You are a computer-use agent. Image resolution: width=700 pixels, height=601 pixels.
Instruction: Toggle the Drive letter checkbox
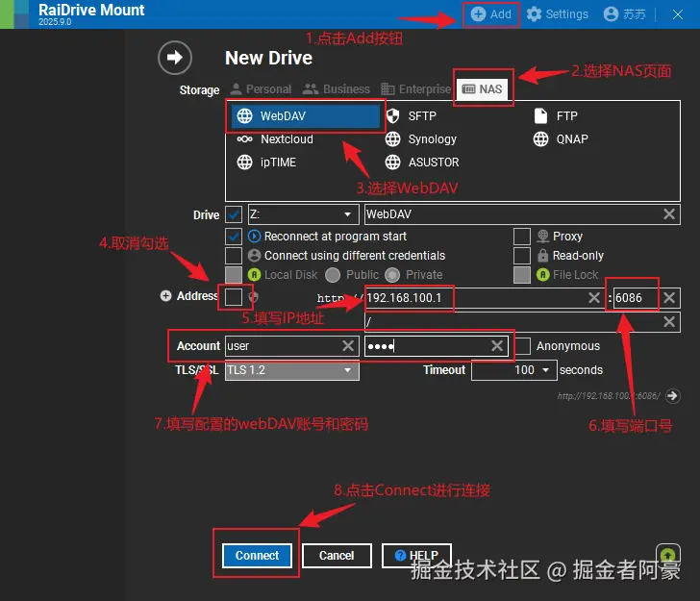(234, 214)
